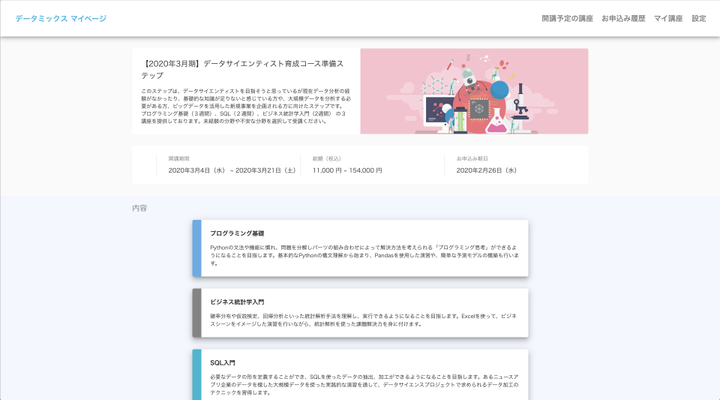The image size is (720, 400).
Task: Open the ビジネス統計学入門 course card
Action: point(360,313)
